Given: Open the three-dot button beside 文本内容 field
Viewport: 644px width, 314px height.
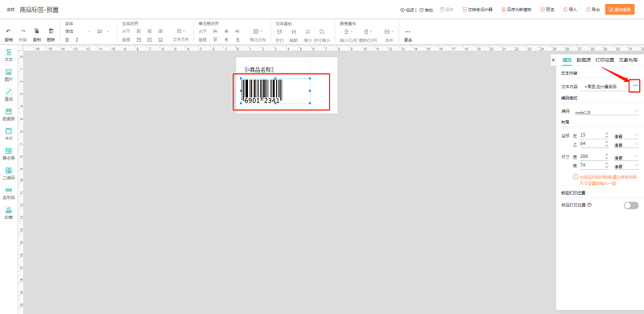Looking at the screenshot, I should (635, 85).
